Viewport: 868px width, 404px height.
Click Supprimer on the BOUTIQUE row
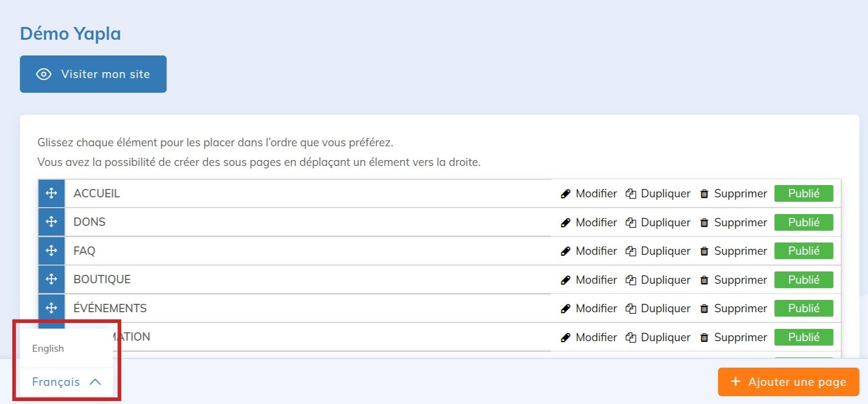tap(740, 280)
